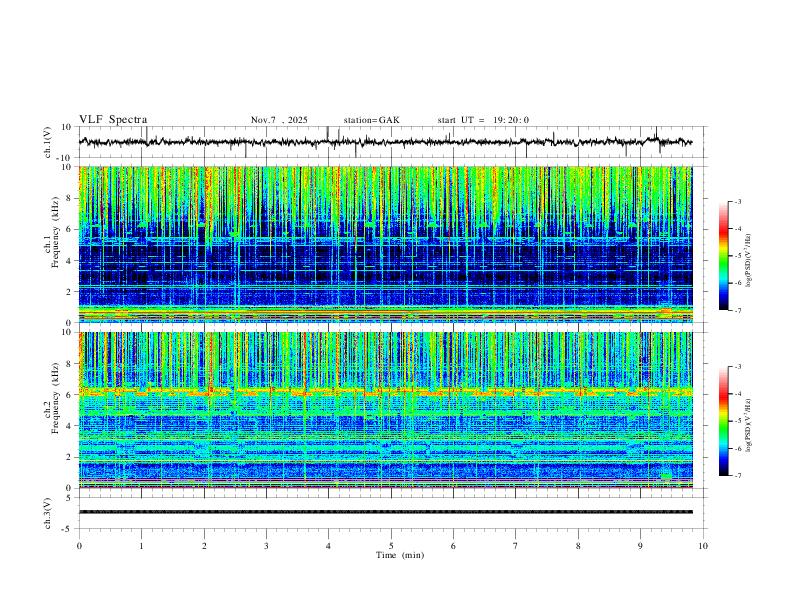Click the bright 6 kHz band in the ch.2 spectrogram
Viewport: 792px width, 612px height.
[x=385, y=391]
